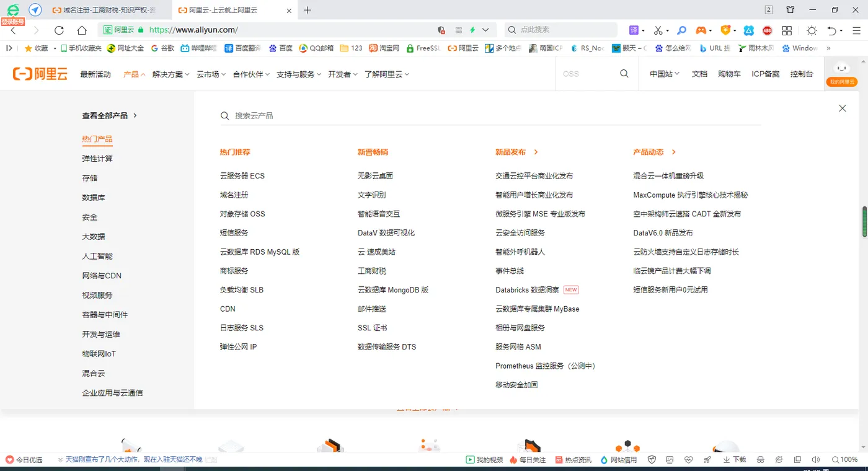Screen dimensions: 868x471
Task: Click the green lightning speed mode icon
Action: pos(472,30)
